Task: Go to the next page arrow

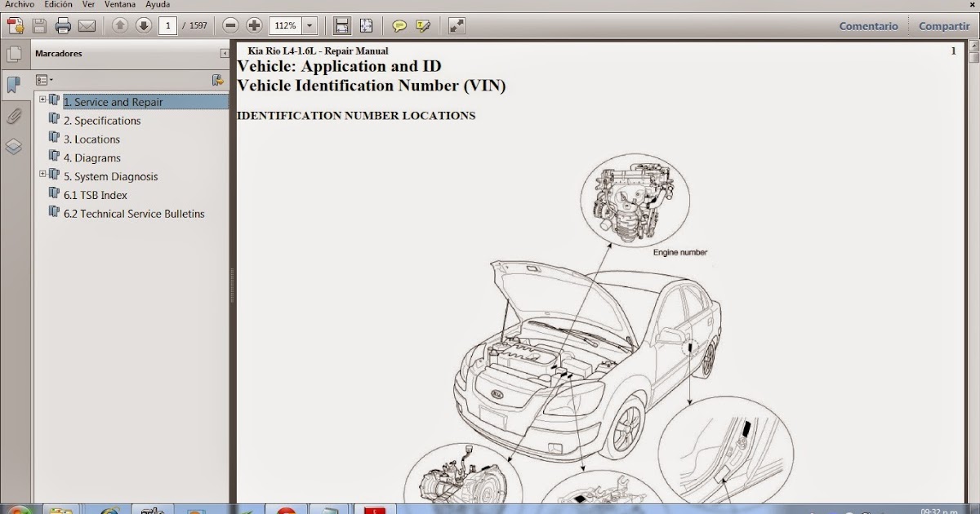Action: (144, 25)
